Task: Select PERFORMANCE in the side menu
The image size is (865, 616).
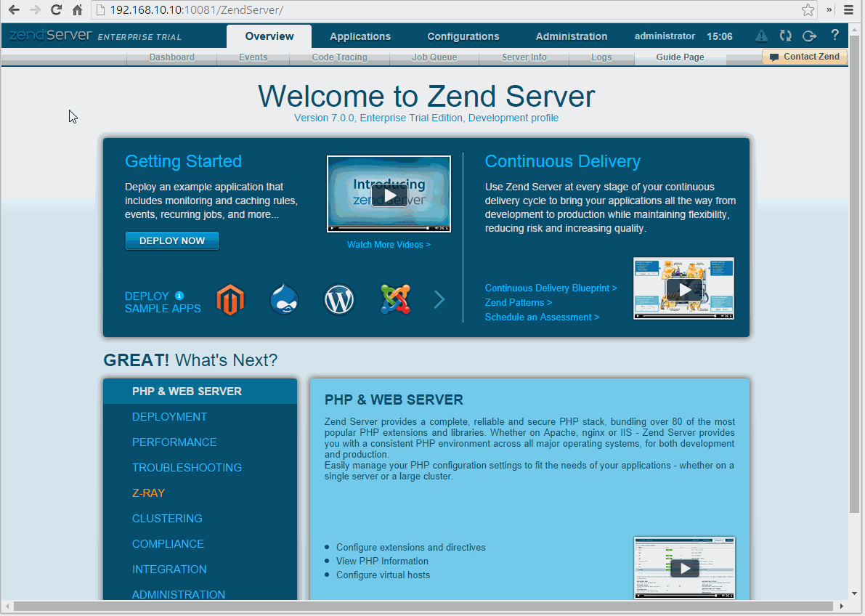Action: 200,442
